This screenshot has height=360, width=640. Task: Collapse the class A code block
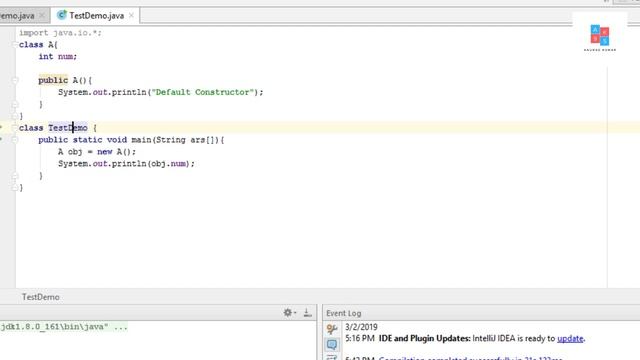(x=15, y=44)
